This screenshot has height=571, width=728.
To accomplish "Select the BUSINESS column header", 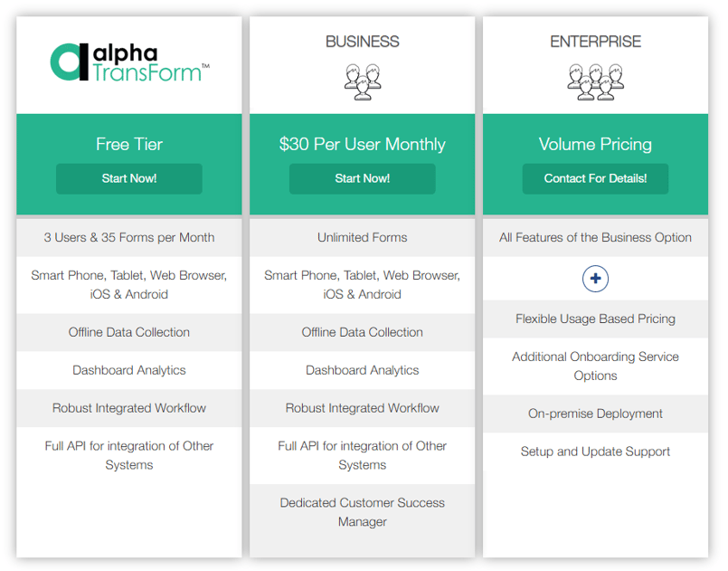I will (x=362, y=42).
